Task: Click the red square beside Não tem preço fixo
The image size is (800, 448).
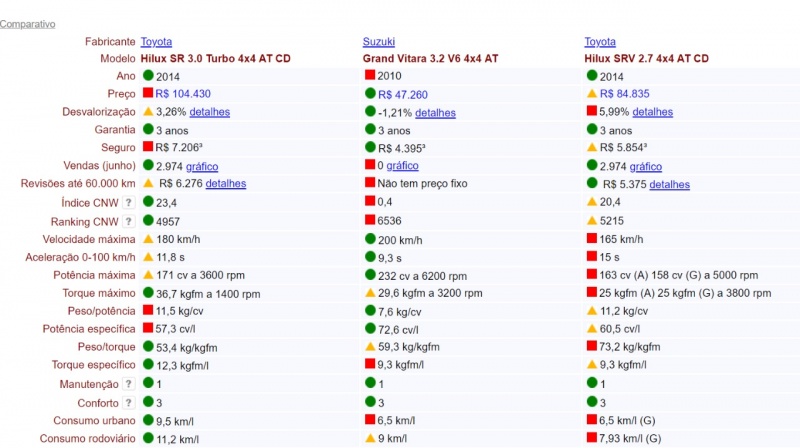Action: (370, 182)
